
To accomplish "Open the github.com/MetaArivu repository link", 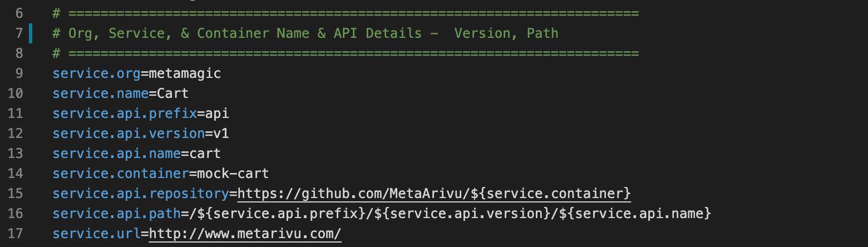I will coord(435,194).
